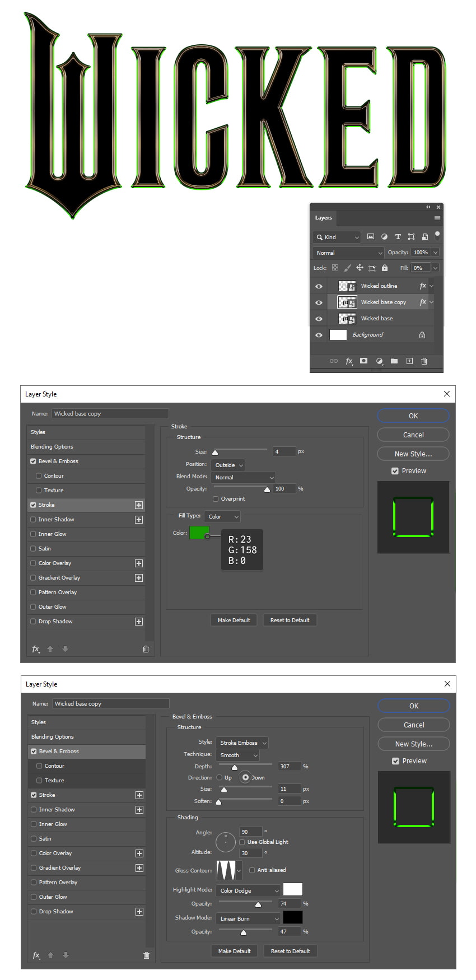Toggle layer filtering switch in Layers panel
Image resolution: width=476 pixels, height=980 pixels.
pos(437,235)
